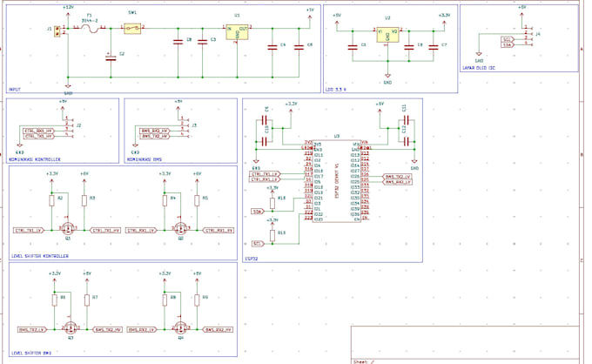Click the KOMUNIKASI BMS block title
Image resolution: width=592 pixels, height=364 pixels.
[x=145, y=159]
